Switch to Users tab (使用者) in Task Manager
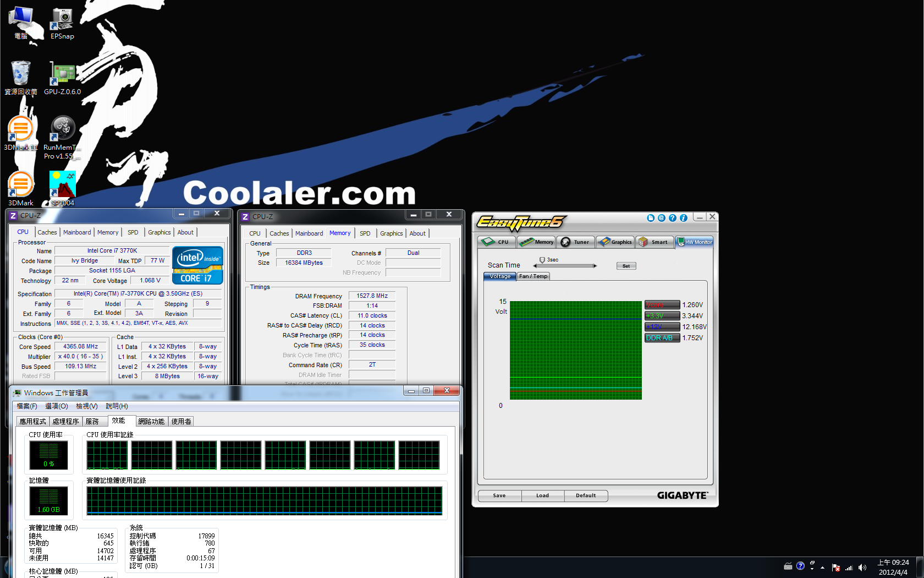The height and width of the screenshot is (578, 924). pyautogui.click(x=182, y=422)
